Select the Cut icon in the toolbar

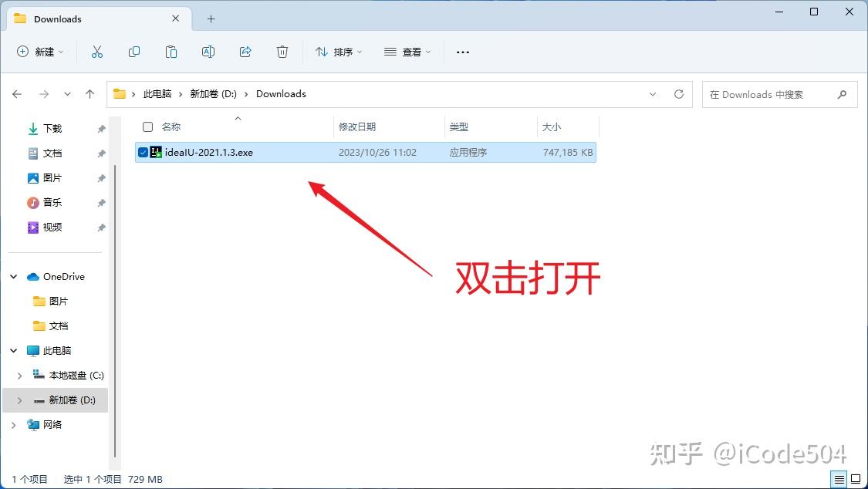(x=97, y=52)
